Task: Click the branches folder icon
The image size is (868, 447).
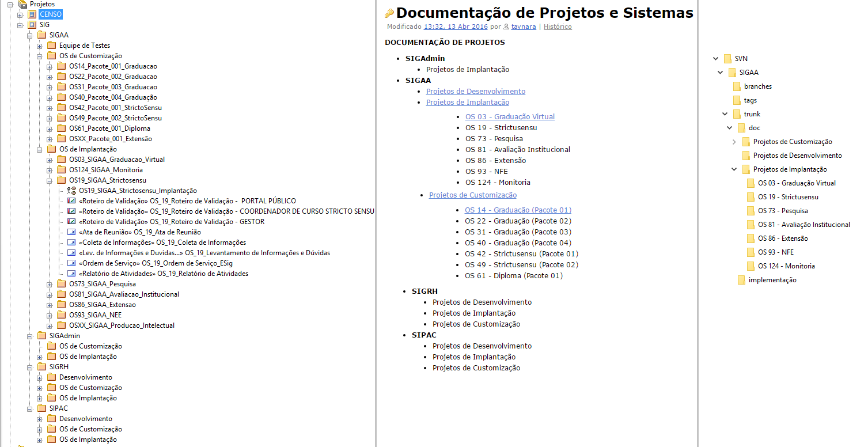Action: coord(737,86)
